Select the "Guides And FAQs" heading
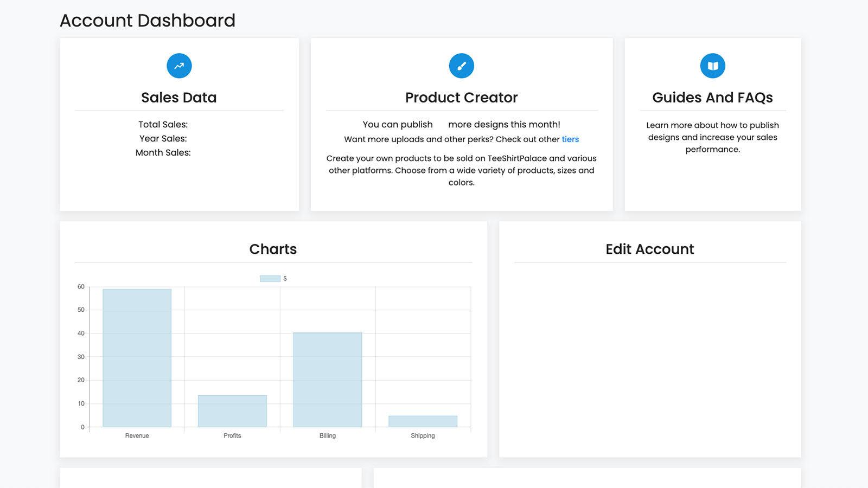The image size is (868, 488). click(x=712, y=98)
